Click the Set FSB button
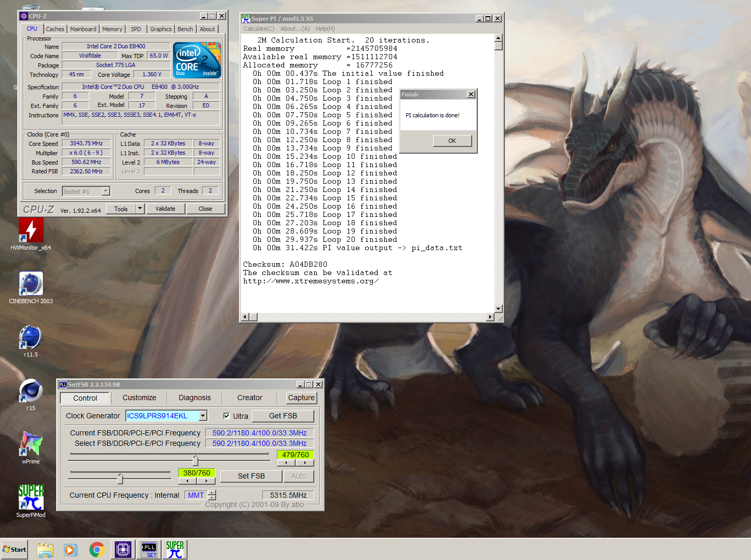751x560 pixels. [x=251, y=476]
